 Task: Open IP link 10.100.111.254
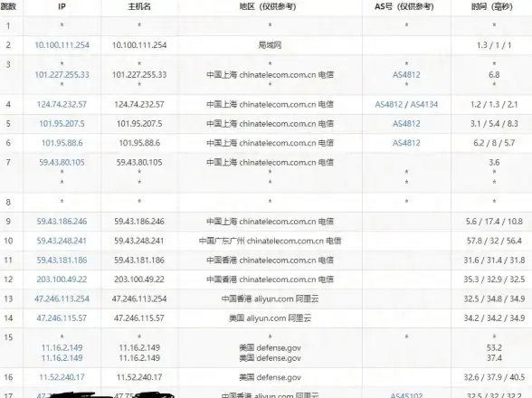[62, 45]
